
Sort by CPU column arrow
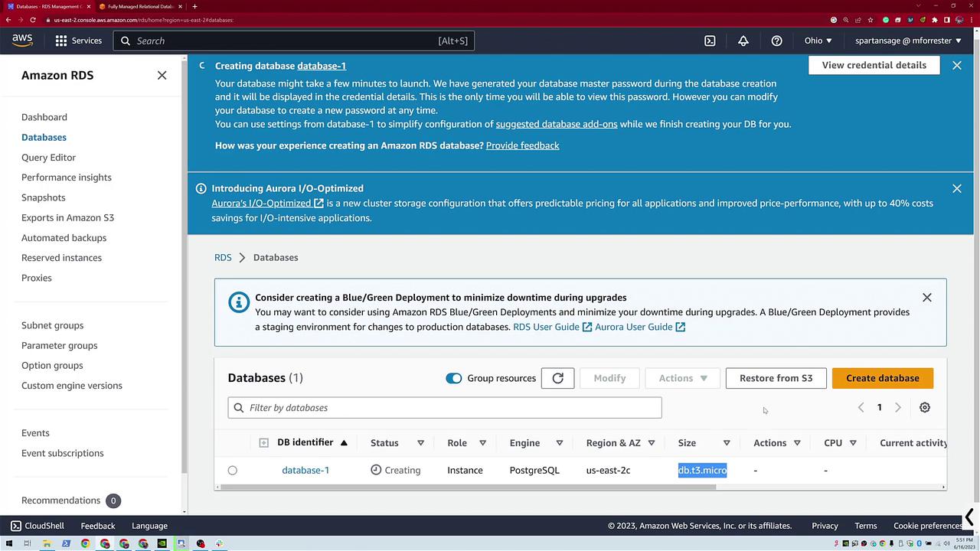(x=852, y=443)
